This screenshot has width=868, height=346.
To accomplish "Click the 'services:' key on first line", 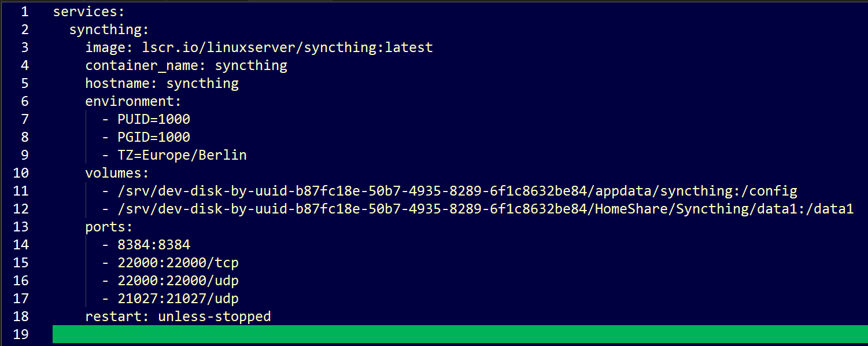I will (88, 11).
